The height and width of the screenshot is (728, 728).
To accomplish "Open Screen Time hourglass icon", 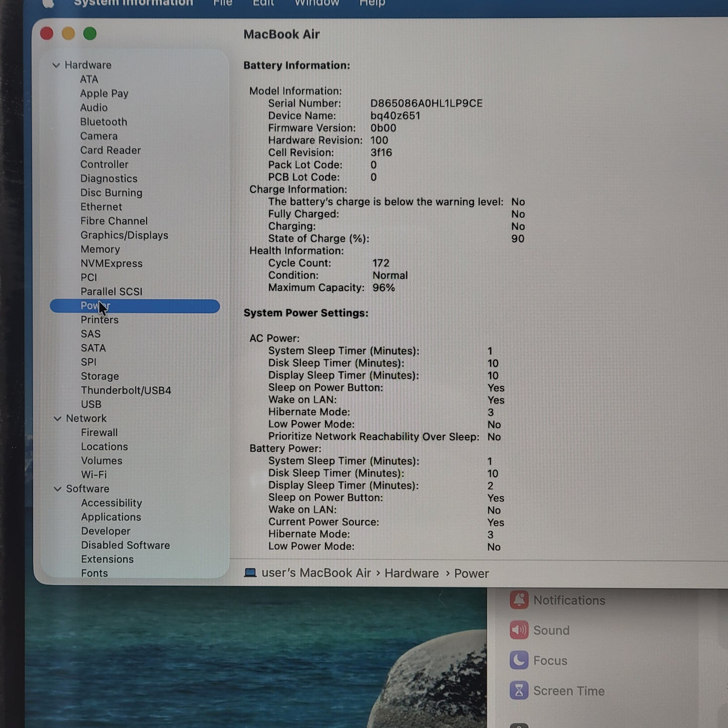I will coord(519,691).
